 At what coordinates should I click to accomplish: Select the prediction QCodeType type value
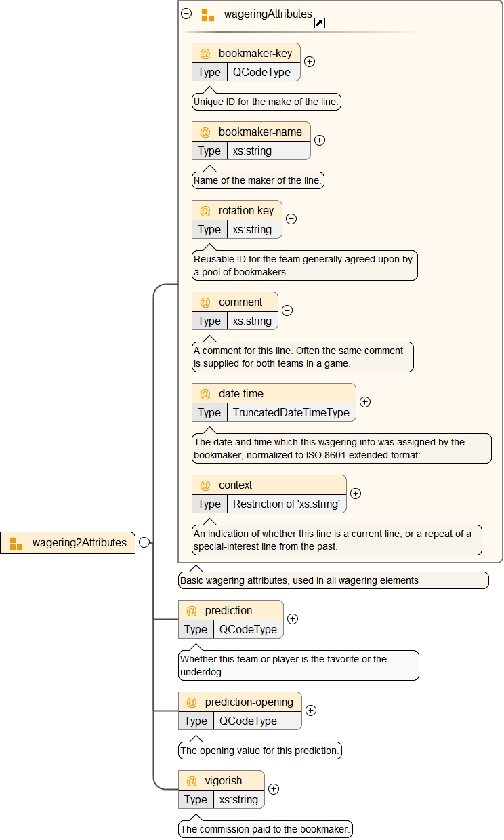(248, 629)
